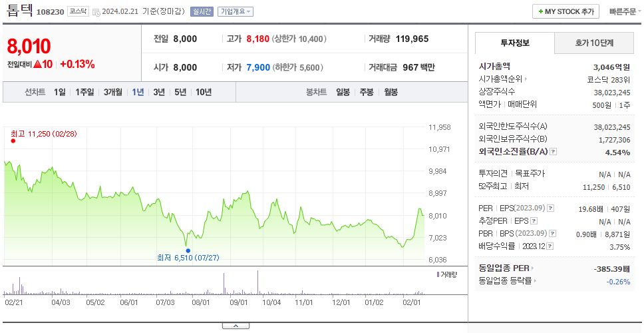This screenshot has width=644, height=333.
Task: Click the change rate +0.13%
Action: [x=77, y=64]
